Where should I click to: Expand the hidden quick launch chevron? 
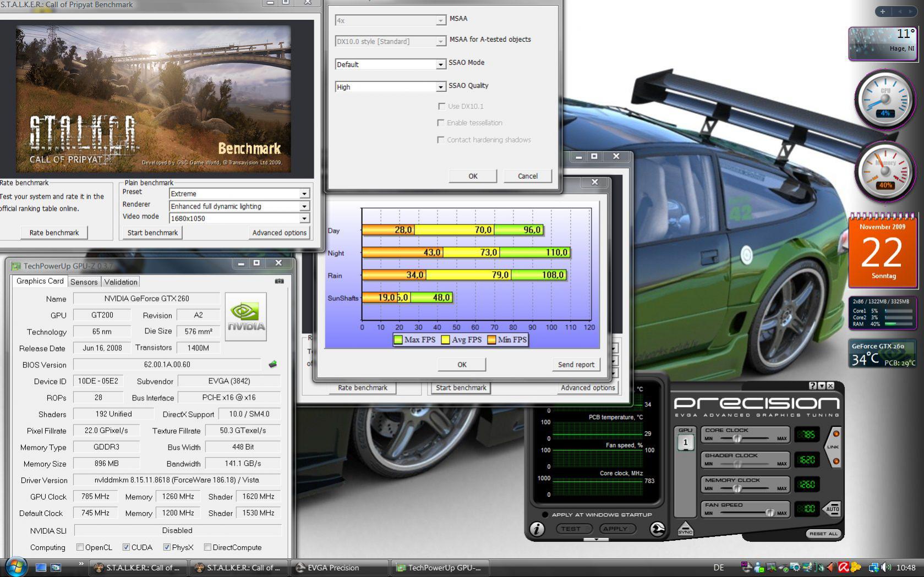(x=81, y=564)
